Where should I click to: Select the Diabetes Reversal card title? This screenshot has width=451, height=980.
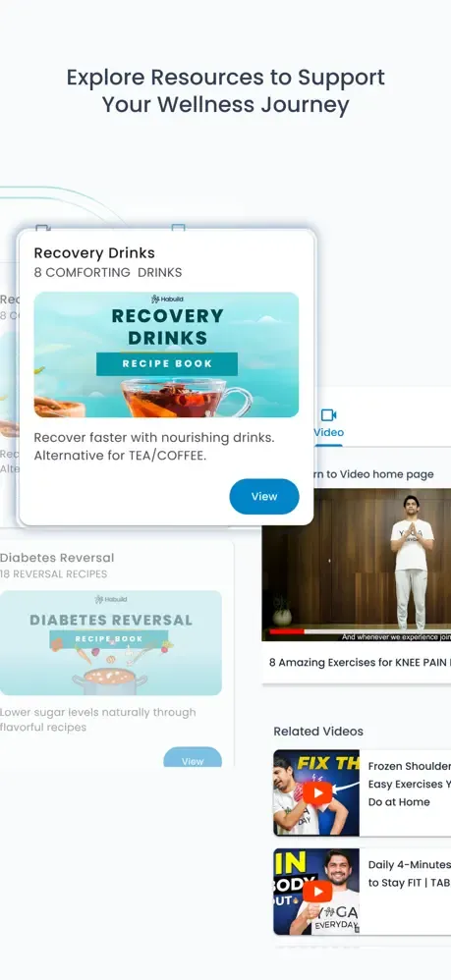tap(57, 558)
